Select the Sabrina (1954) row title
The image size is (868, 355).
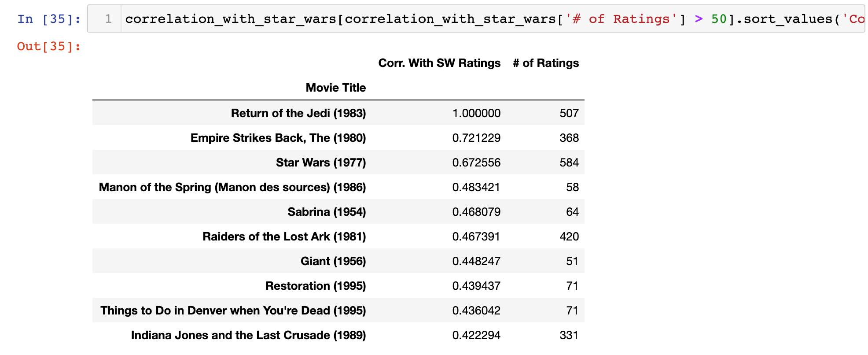point(327,212)
